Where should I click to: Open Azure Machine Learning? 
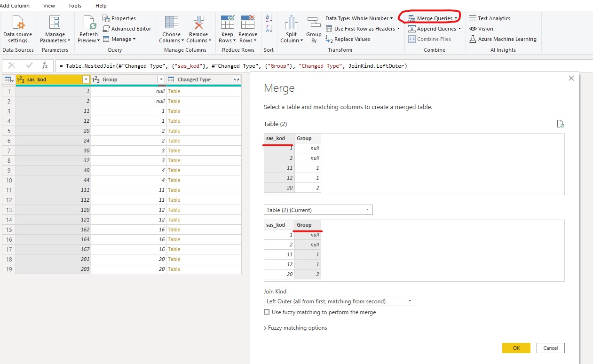[x=503, y=39]
